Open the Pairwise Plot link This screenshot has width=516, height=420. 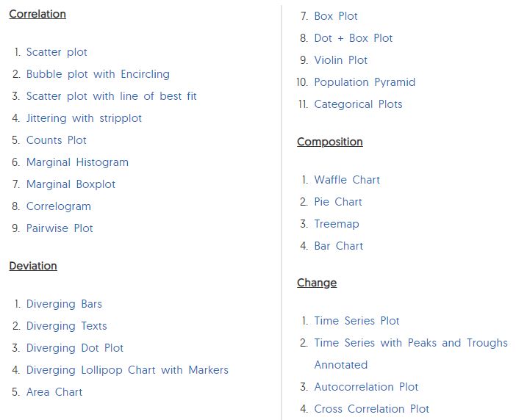(x=60, y=228)
